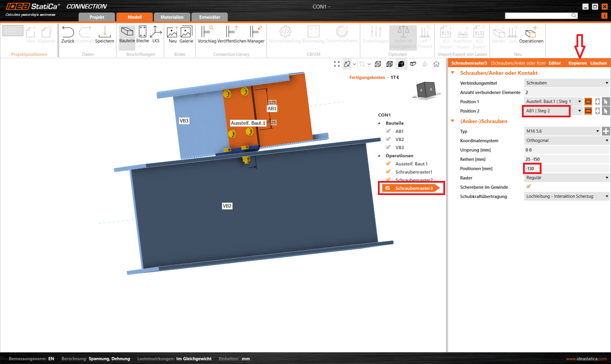
Task: Toggle Scherebene im Gewinde checkbox
Action: pyautogui.click(x=528, y=187)
